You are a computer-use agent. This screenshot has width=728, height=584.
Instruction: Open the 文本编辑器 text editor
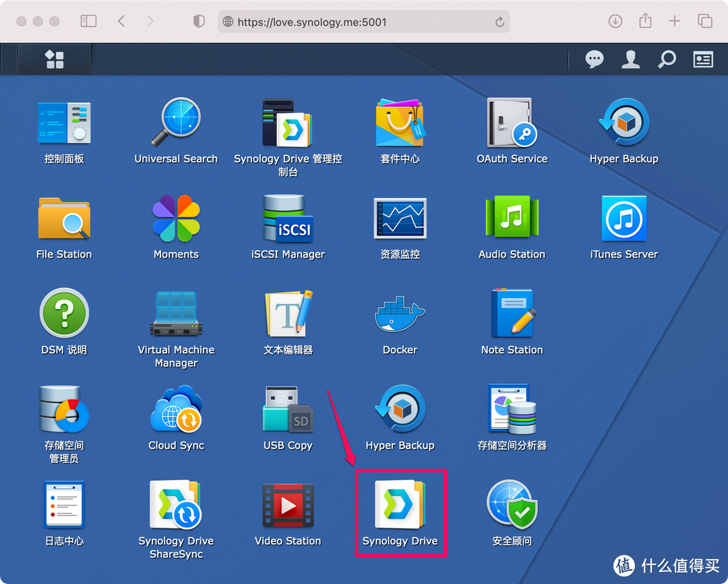click(288, 313)
